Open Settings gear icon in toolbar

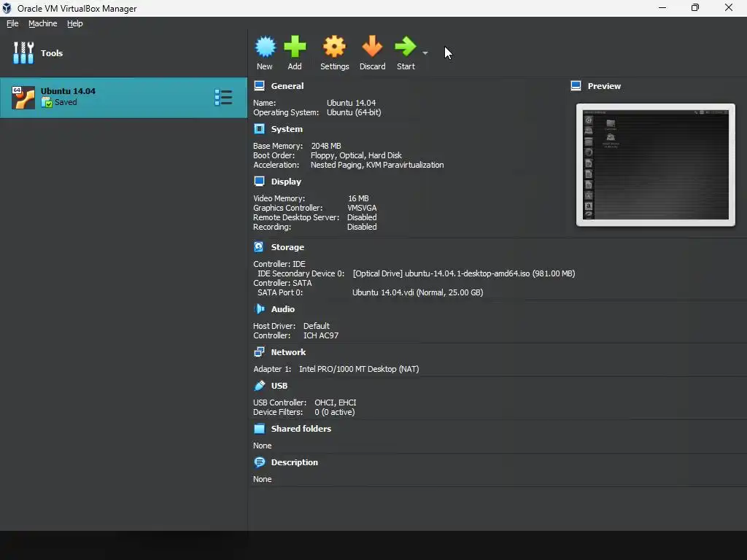[x=334, y=47]
